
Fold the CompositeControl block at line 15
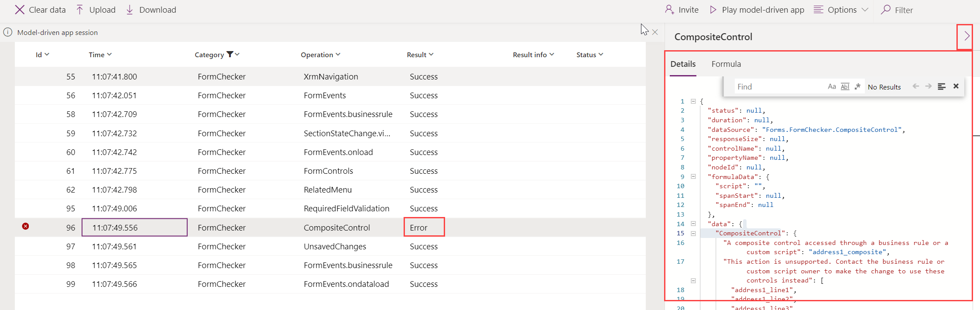pyautogui.click(x=693, y=233)
